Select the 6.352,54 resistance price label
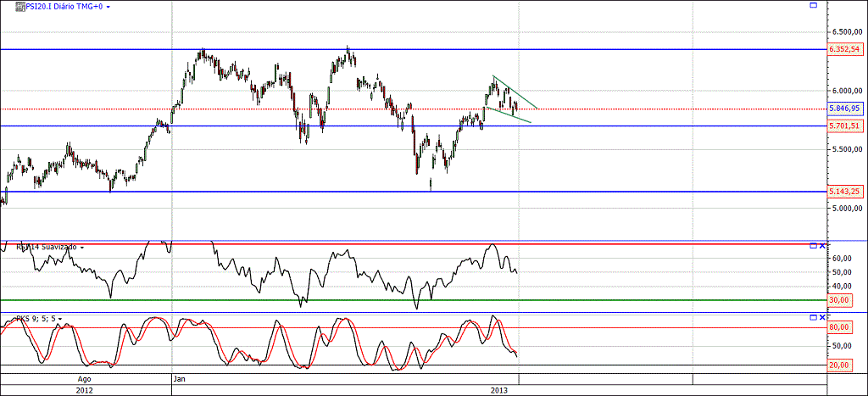Viewport: 868px width, 396px height. [844, 49]
